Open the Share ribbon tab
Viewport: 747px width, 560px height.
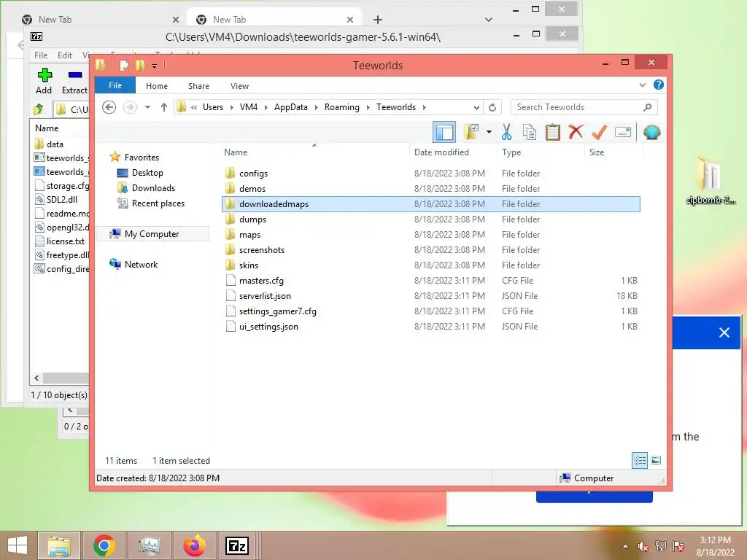coord(198,86)
